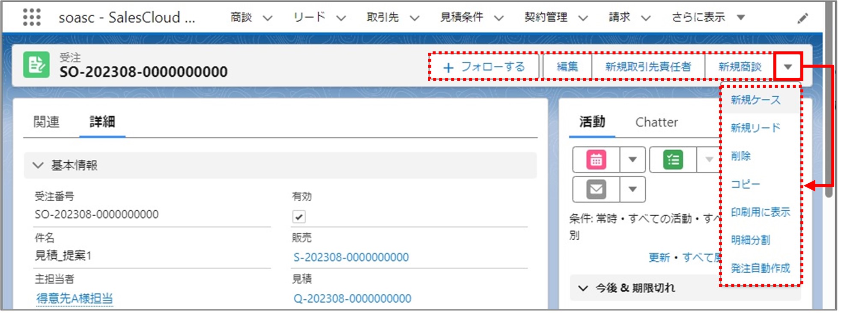The image size is (868, 313).
Task: Click the green new task checklist icon
Action: 673,160
